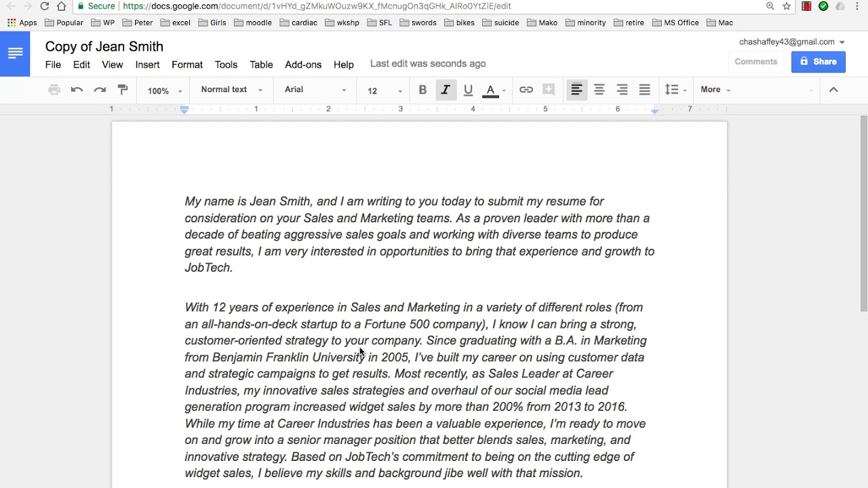868x488 pixels.
Task: Click the Comments button
Action: click(755, 62)
